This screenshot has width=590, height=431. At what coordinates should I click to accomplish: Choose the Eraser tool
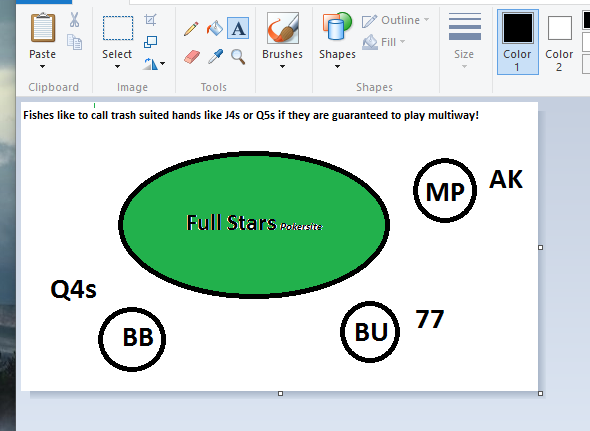coord(192,57)
